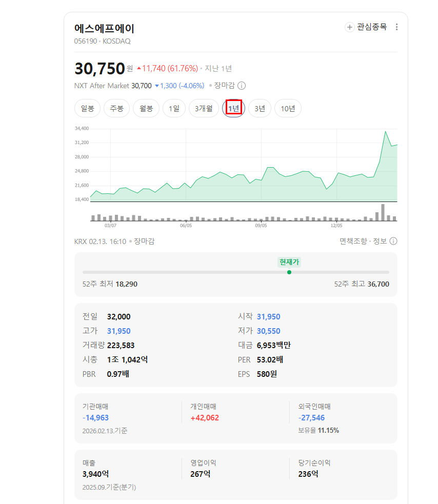Viewport: 438px width, 504px height.
Task: Click the 고가 value 31,950
Action: (x=118, y=331)
